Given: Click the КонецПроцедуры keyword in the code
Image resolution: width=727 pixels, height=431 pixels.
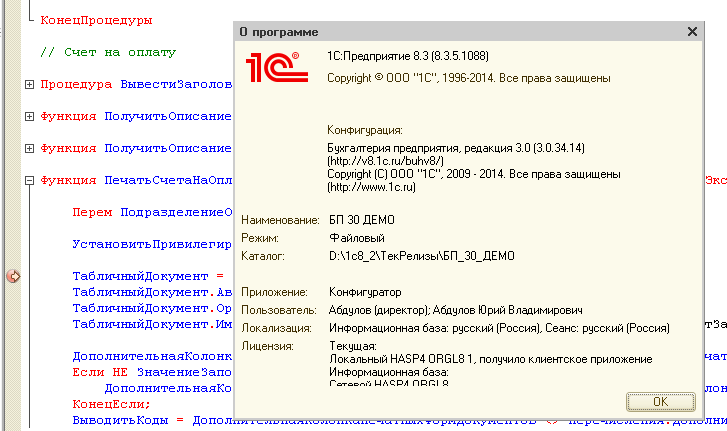Looking at the screenshot, I should pos(96,20).
